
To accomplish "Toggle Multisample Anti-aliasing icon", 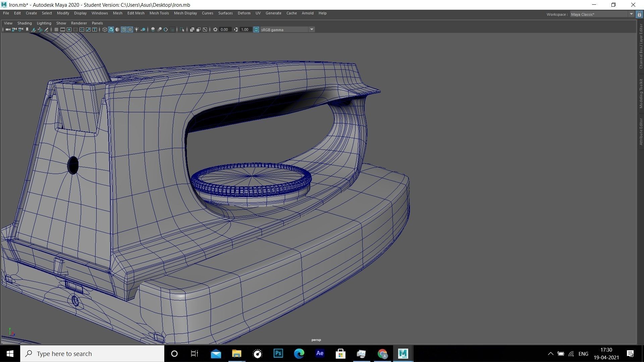I will tap(166, 29).
